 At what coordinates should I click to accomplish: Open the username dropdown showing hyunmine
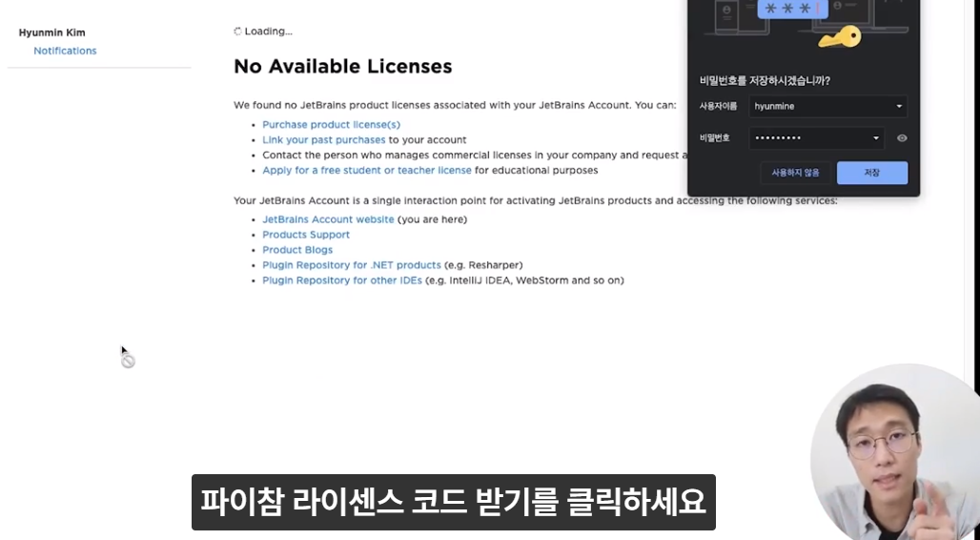(x=827, y=106)
